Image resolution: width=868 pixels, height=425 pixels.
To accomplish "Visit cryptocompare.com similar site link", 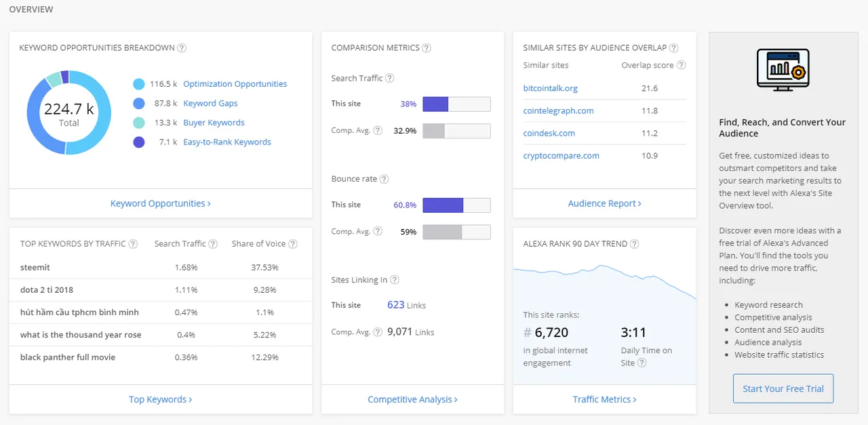I will click(x=561, y=156).
